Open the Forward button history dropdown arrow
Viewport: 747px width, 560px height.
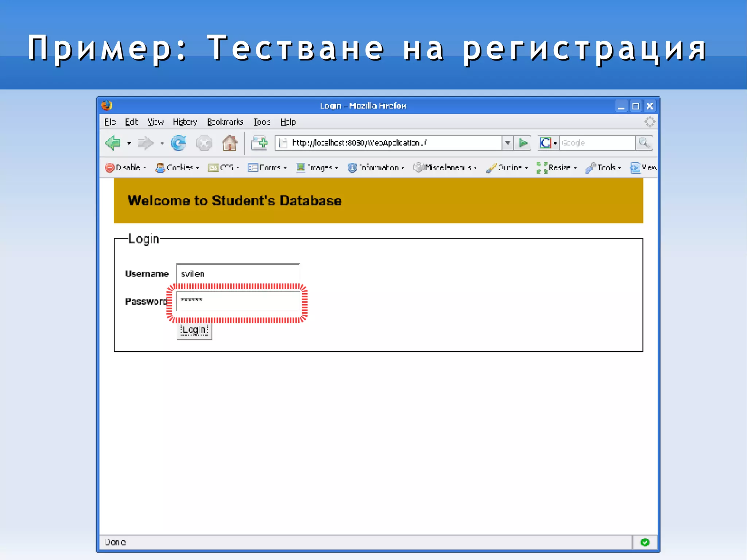click(162, 143)
